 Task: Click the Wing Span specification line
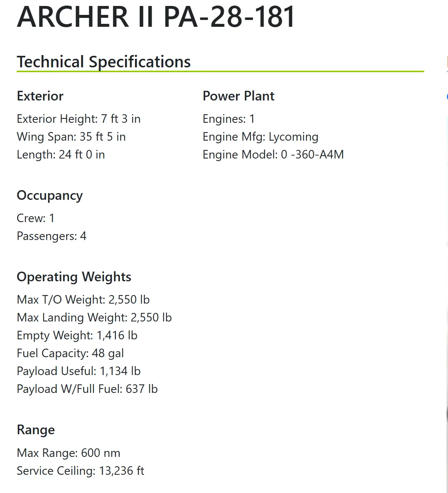coord(71,137)
